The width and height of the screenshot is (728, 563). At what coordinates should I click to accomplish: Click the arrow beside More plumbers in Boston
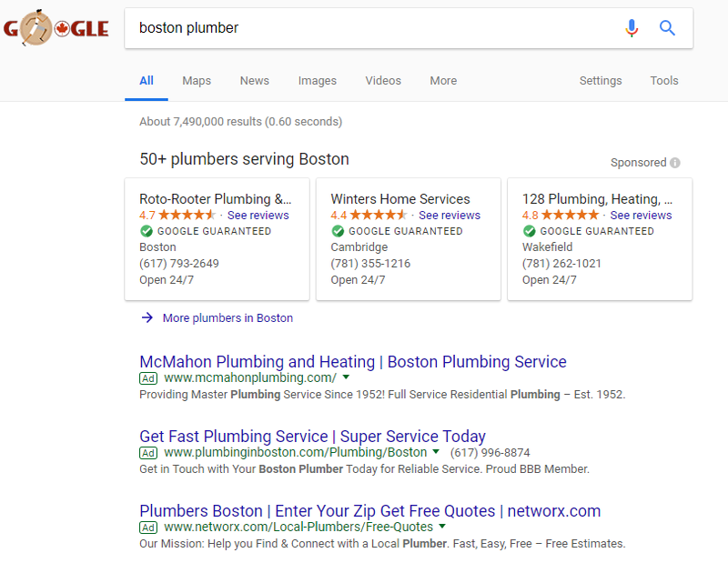coord(146,317)
